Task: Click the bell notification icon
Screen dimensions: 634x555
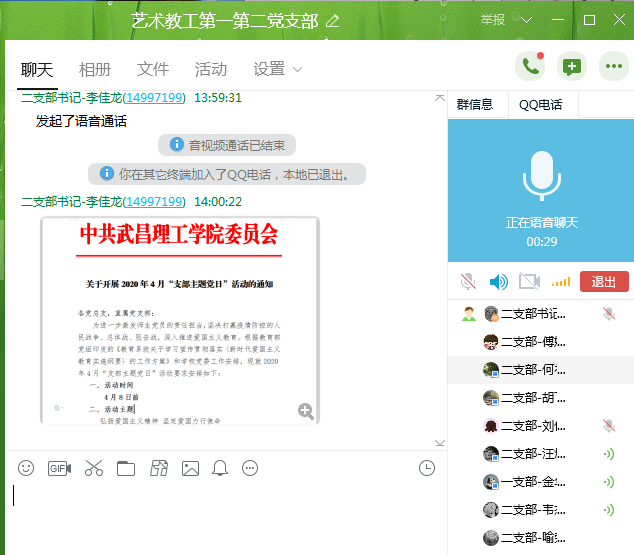Action: pyautogui.click(x=220, y=468)
